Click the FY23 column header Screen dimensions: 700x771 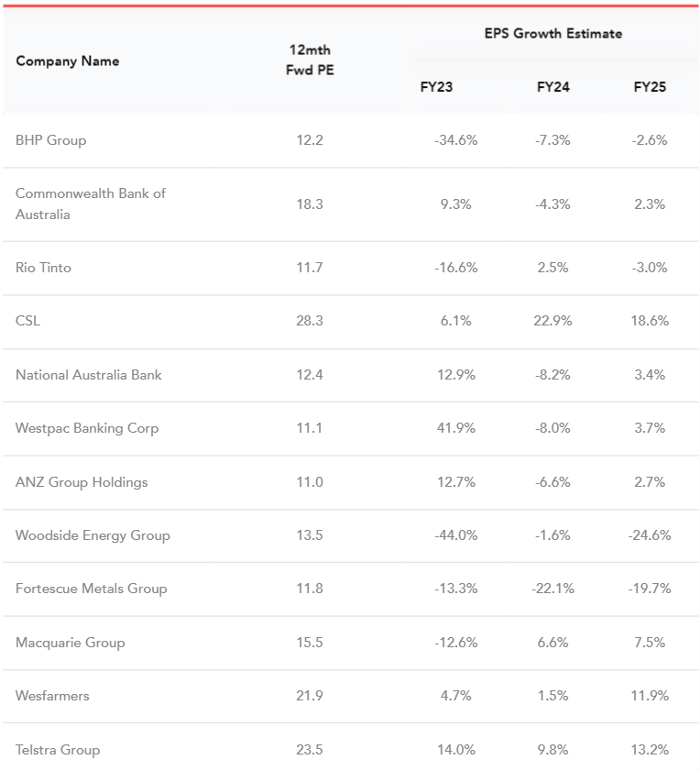[436, 88]
